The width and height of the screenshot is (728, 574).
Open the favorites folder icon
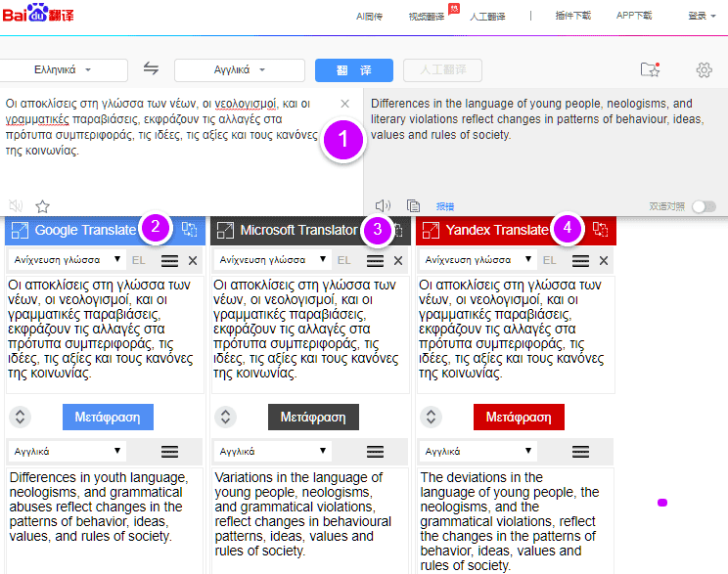(x=650, y=69)
